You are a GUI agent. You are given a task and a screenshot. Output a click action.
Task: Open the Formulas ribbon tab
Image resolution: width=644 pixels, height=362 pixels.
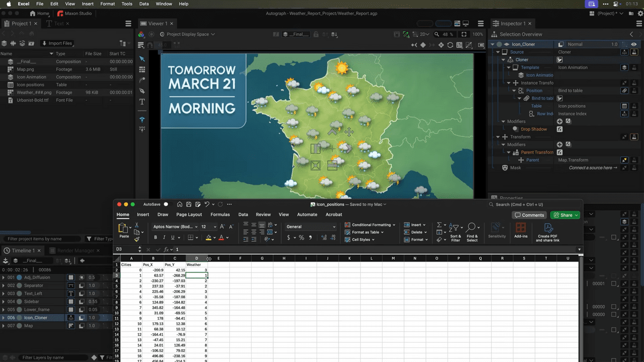pos(220,215)
